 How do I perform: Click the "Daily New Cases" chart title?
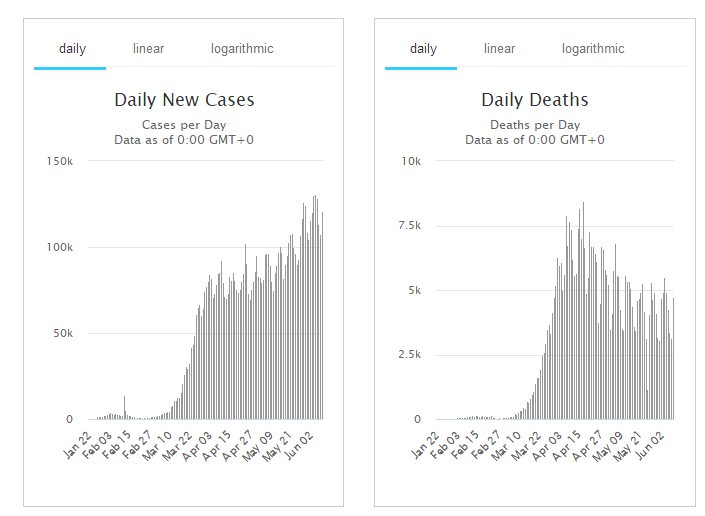coord(184,100)
